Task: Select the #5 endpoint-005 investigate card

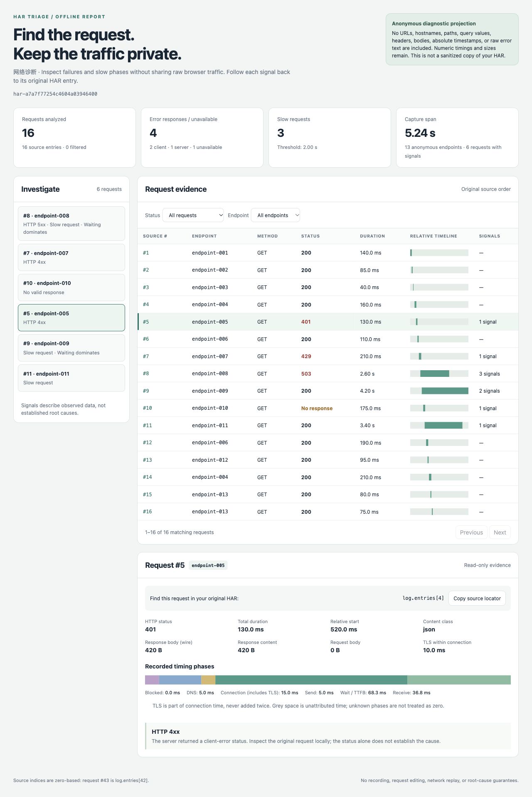Action: click(71, 317)
